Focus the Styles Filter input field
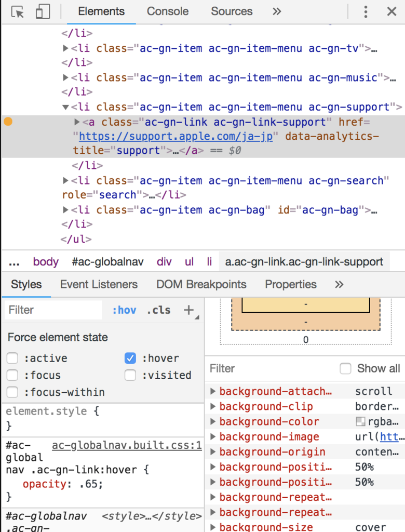Image resolution: width=405 pixels, height=532 pixels. pyautogui.click(x=53, y=310)
